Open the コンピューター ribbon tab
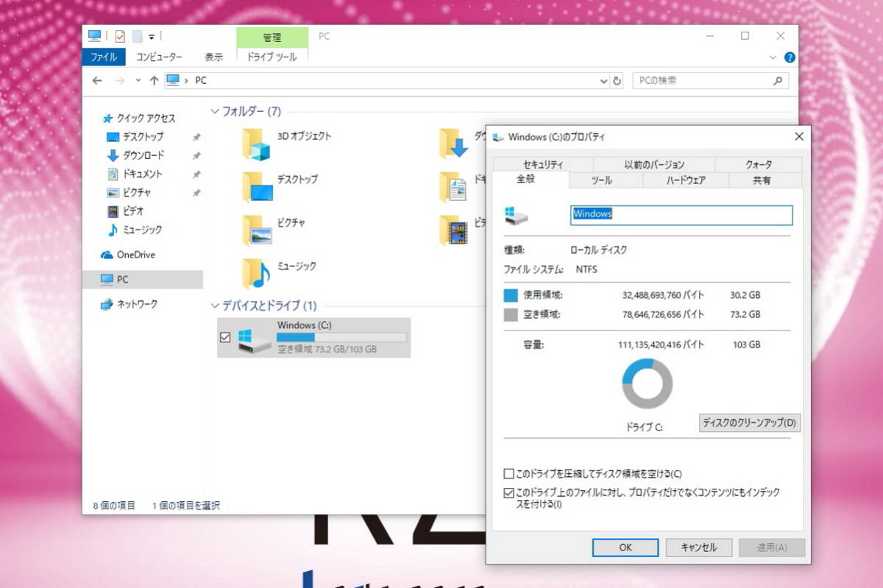The image size is (883, 588). [158, 57]
